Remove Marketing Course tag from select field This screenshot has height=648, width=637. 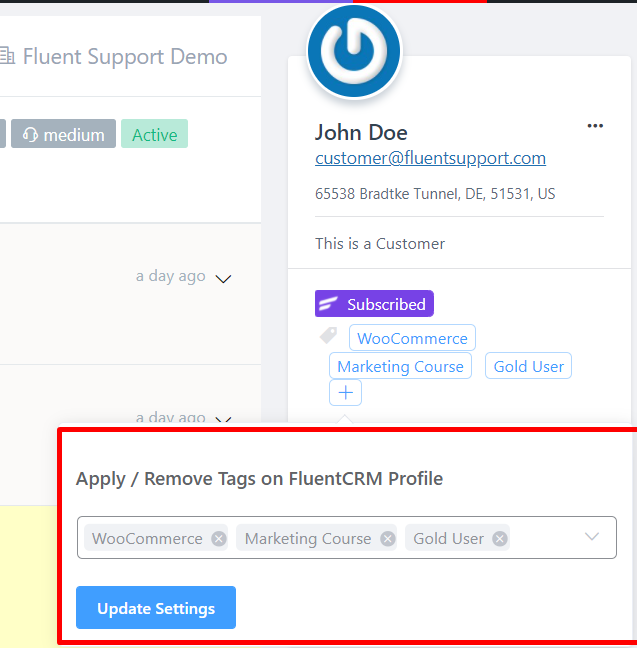[x=388, y=538]
